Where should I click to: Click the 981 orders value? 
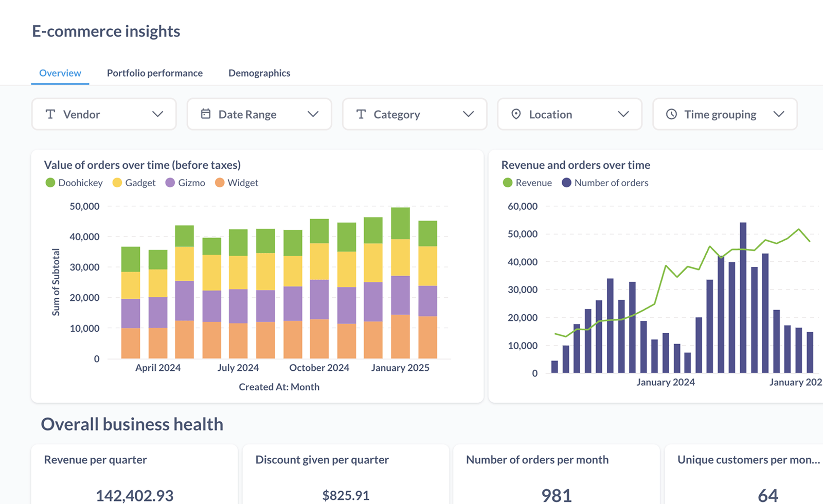click(557, 496)
